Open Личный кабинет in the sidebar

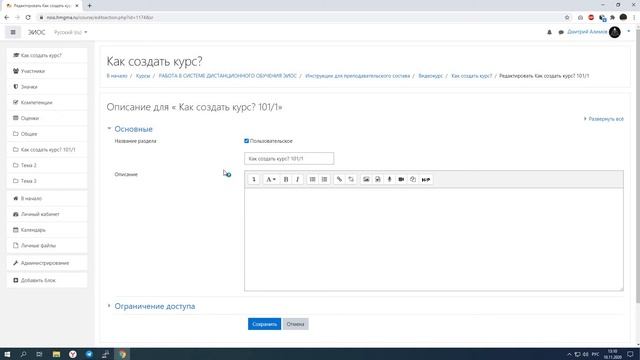47,214
